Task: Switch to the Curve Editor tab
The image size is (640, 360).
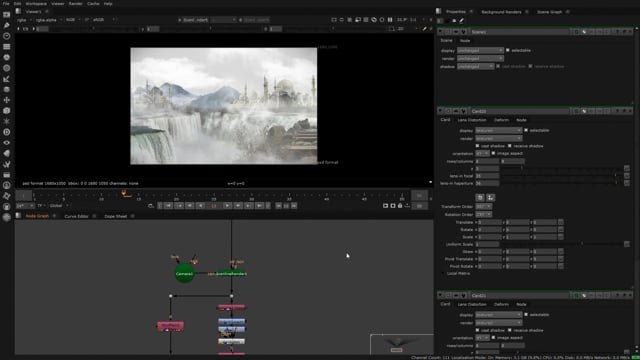Action: click(76, 216)
